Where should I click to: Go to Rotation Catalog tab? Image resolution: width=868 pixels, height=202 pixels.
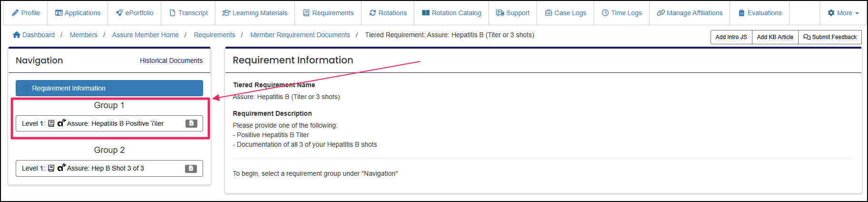(451, 13)
